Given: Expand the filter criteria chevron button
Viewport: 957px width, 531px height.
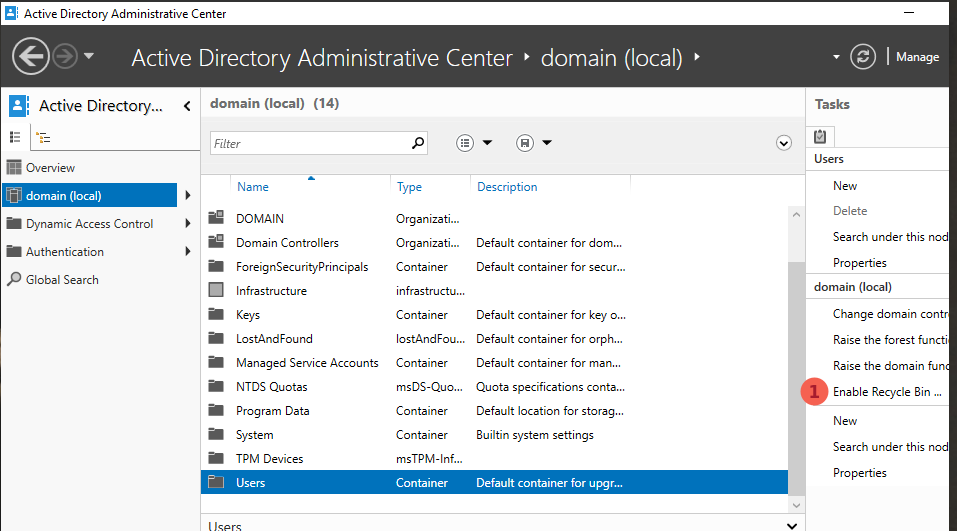Looking at the screenshot, I should pyautogui.click(x=784, y=143).
